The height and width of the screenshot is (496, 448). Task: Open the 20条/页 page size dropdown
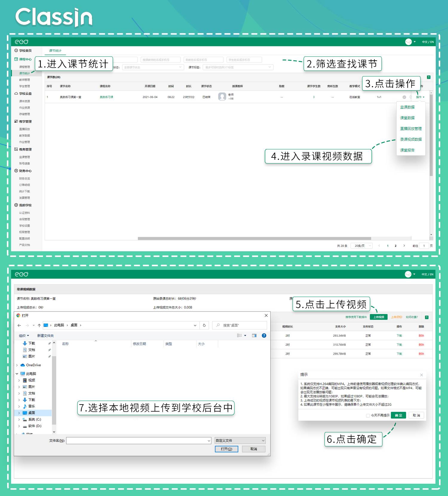(x=362, y=246)
